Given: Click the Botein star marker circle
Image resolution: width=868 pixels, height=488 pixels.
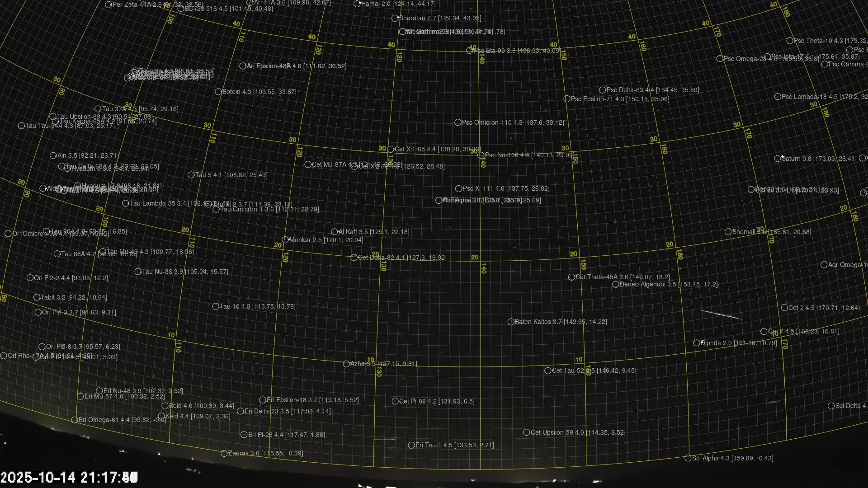Looking at the screenshot, I should click(218, 92).
